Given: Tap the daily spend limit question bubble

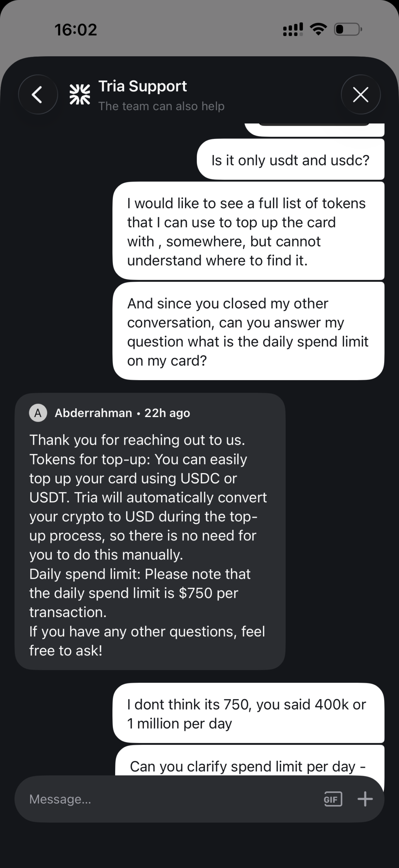Looking at the screenshot, I should click(248, 332).
